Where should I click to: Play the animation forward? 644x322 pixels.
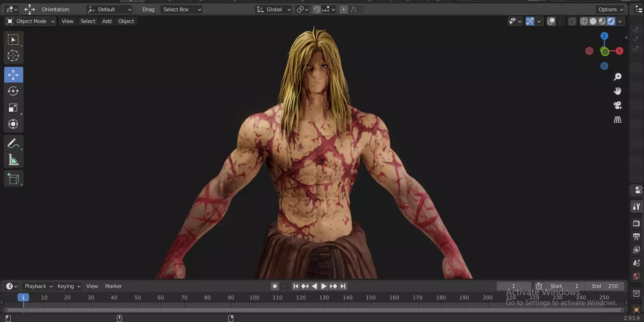(x=324, y=286)
